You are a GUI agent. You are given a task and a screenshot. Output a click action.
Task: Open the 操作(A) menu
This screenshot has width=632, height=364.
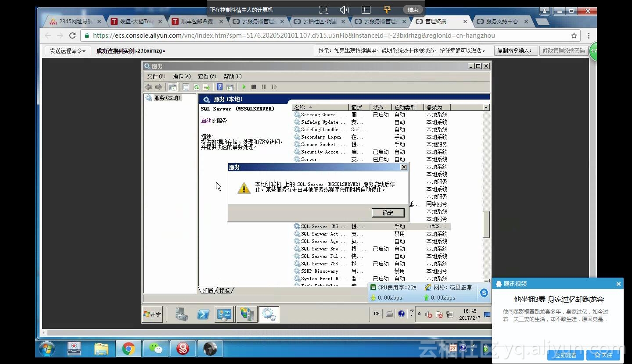coord(181,76)
